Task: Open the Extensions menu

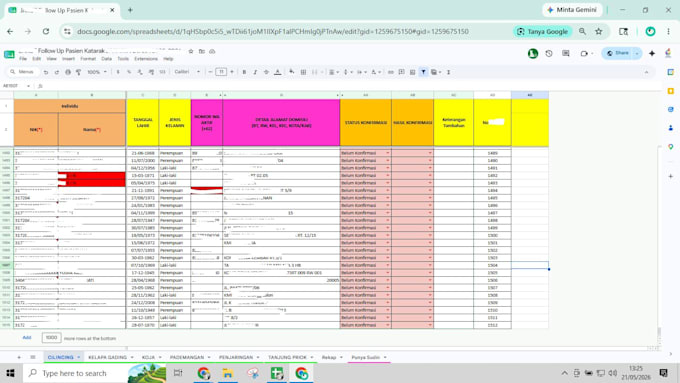Action: (x=146, y=59)
